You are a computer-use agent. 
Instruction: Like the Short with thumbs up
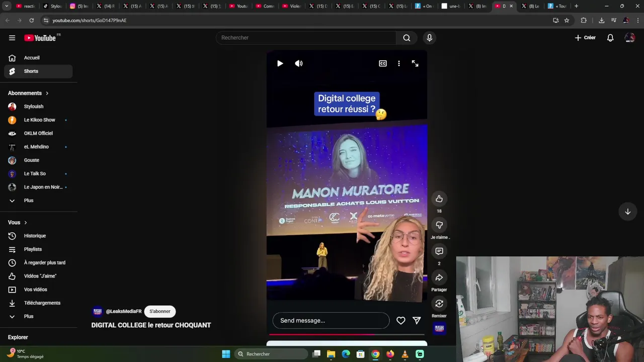(x=439, y=199)
